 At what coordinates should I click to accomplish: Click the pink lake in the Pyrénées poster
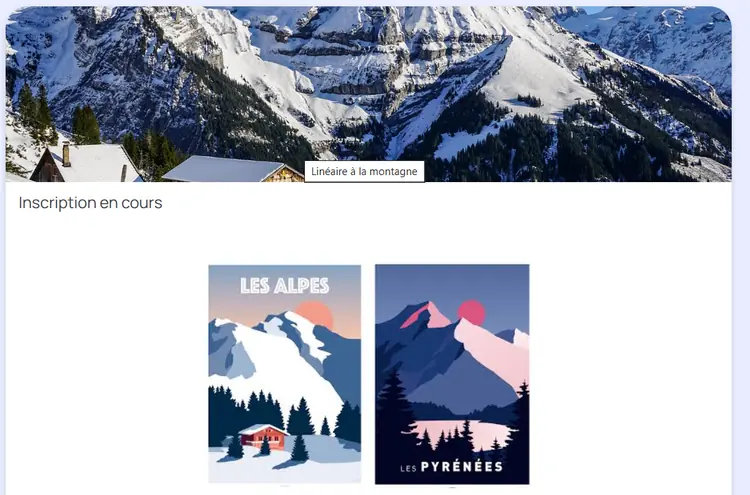[x=462, y=433]
